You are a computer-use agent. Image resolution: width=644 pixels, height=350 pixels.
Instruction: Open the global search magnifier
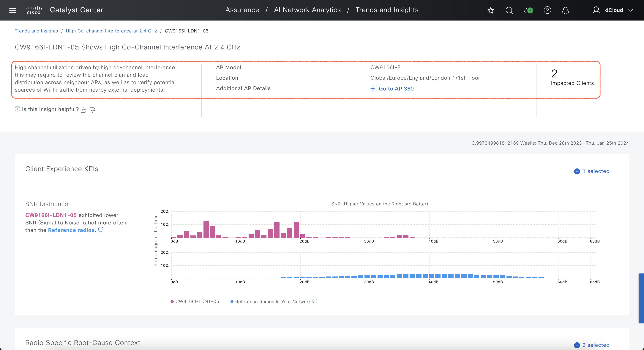[x=509, y=10]
